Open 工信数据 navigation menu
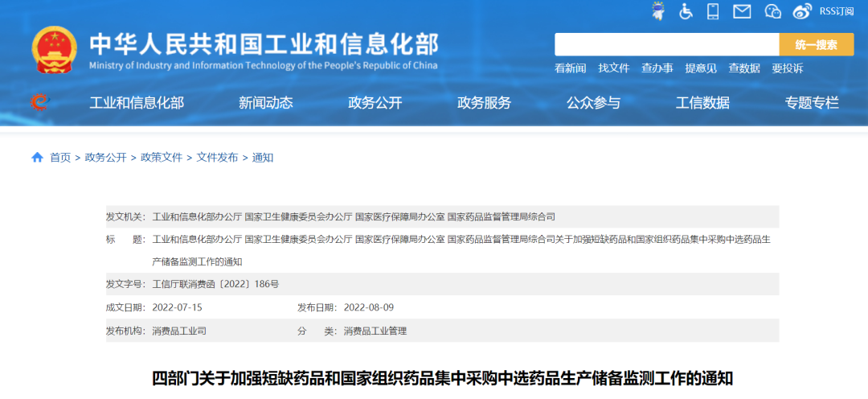 click(x=702, y=102)
